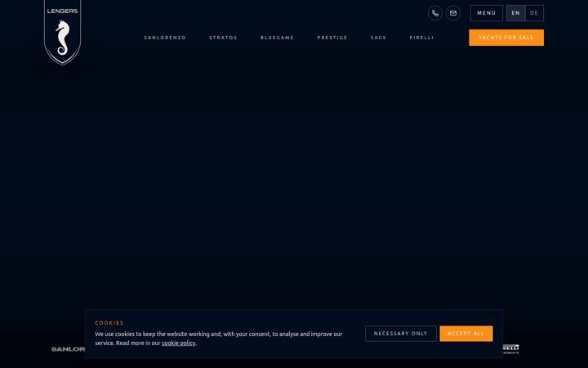Open the Sacs nav item

tap(378, 38)
